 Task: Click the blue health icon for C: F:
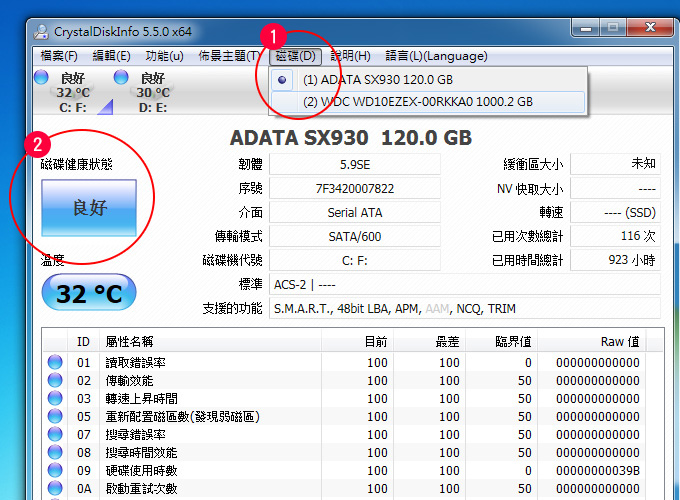[x=41, y=77]
